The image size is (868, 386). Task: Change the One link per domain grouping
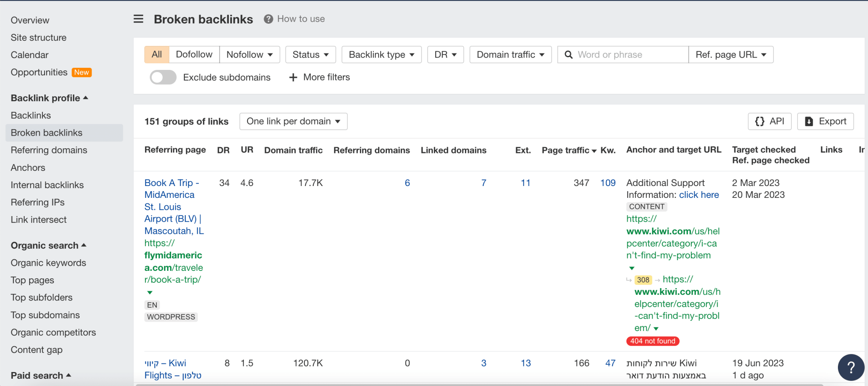(293, 121)
